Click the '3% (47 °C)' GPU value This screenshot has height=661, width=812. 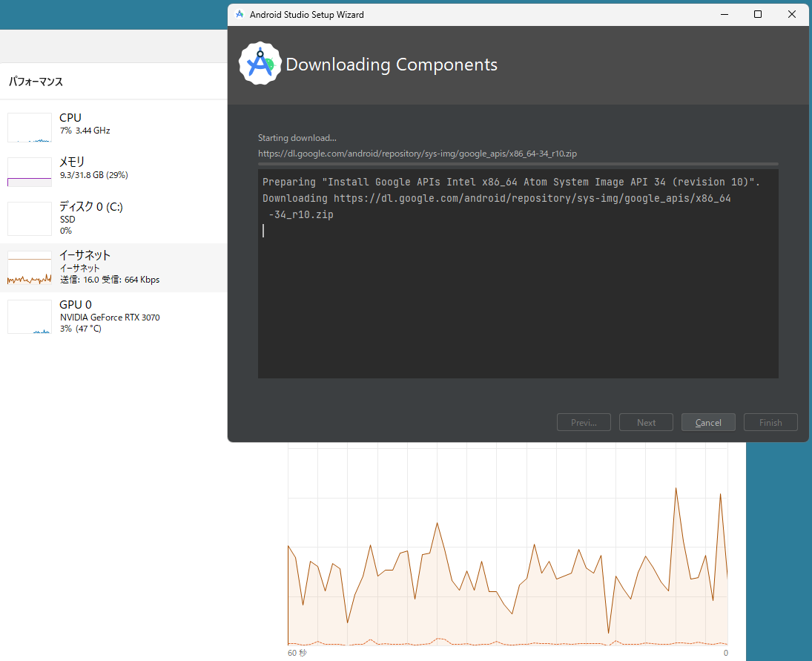pyautogui.click(x=80, y=329)
